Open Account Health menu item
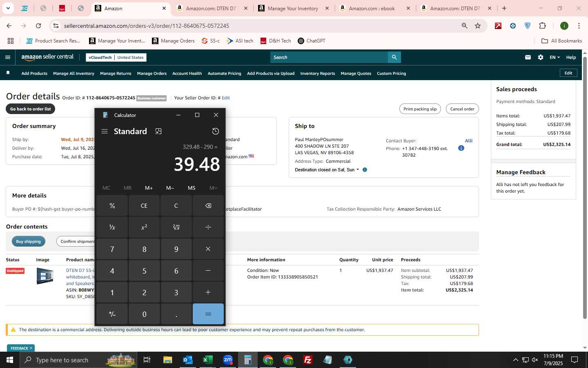The image size is (588, 368). (x=187, y=74)
